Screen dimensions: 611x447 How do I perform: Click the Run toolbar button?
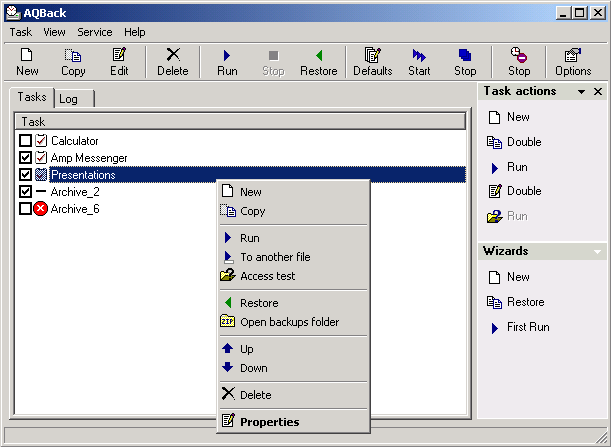click(227, 62)
